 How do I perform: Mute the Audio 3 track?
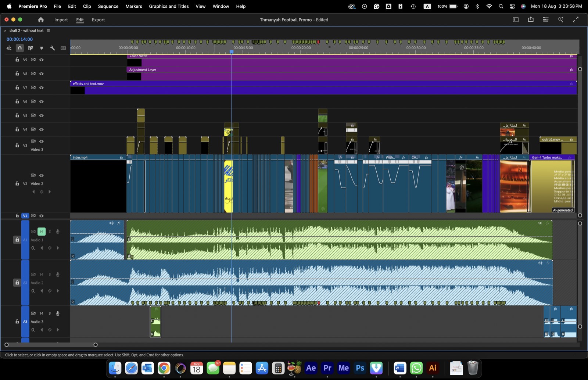[42, 313]
